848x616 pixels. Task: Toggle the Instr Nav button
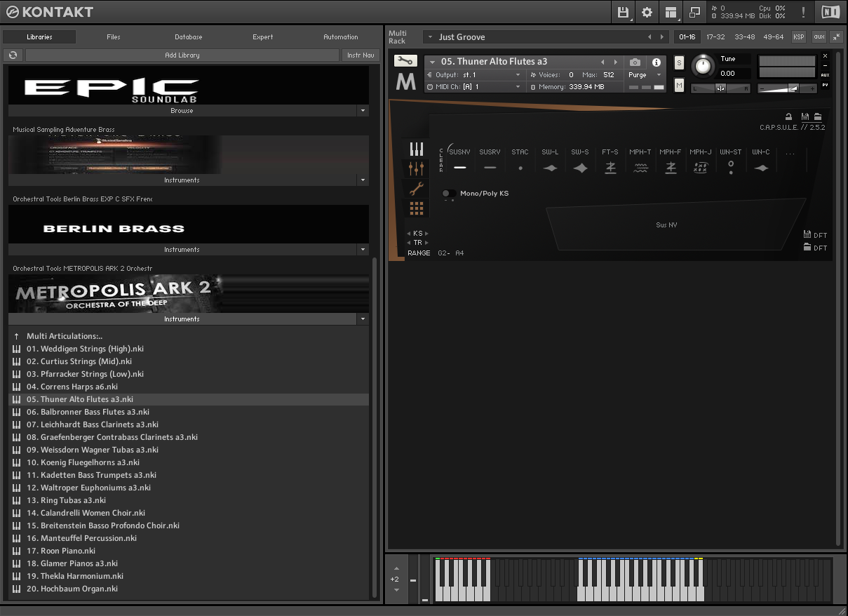click(361, 55)
